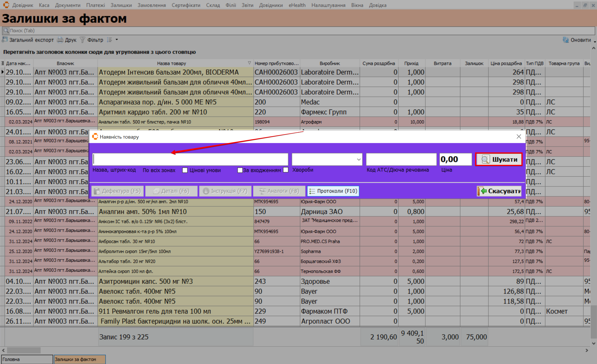Click the Скасувати cancel button
This screenshot has width=597, height=364.
pyautogui.click(x=499, y=191)
